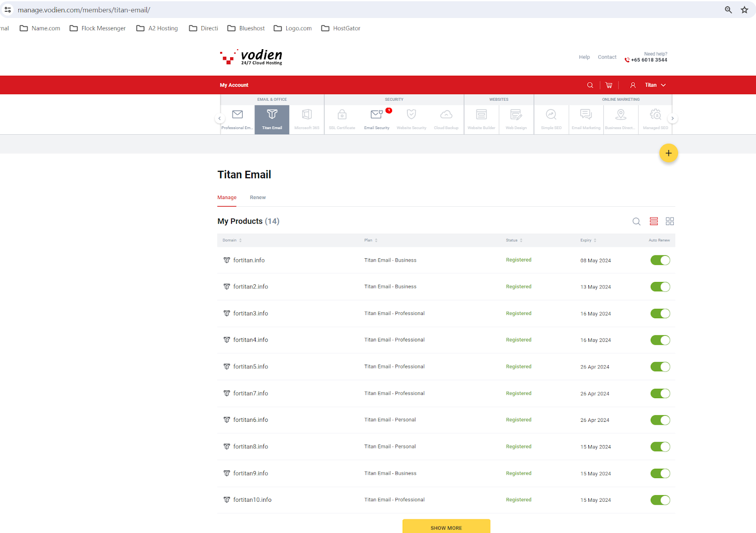This screenshot has height=533, width=756.
Task: Click Titan Email - Personal plan for fortitan6.info
Action: click(390, 420)
